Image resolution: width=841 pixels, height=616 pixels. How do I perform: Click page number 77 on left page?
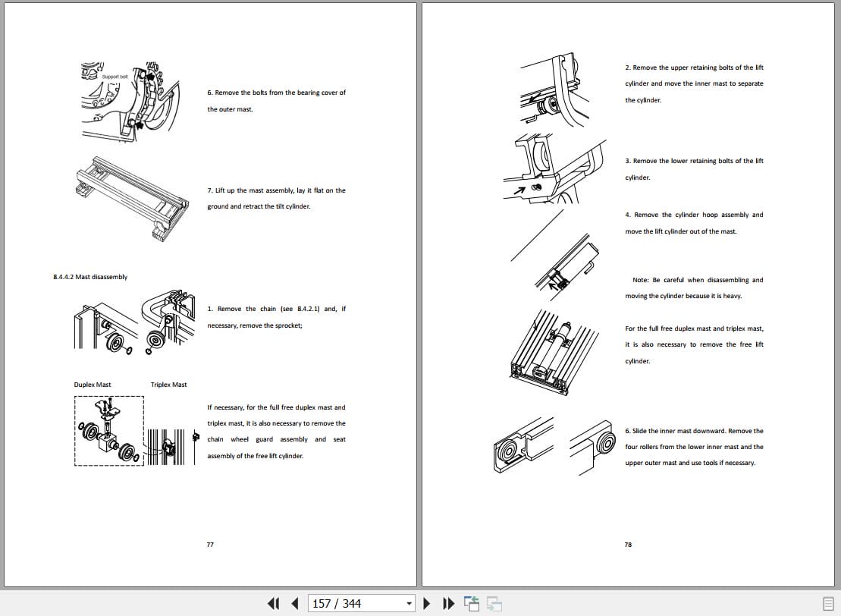pos(210,545)
